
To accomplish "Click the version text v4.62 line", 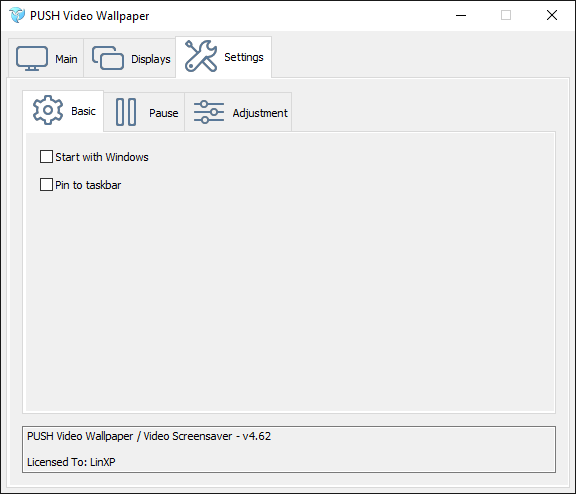I will (x=149, y=436).
